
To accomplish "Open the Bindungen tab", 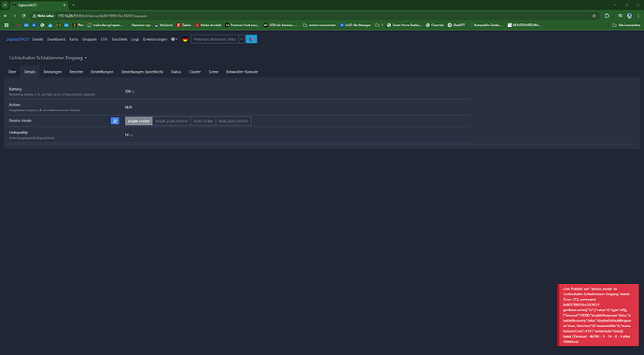I will pos(52,72).
